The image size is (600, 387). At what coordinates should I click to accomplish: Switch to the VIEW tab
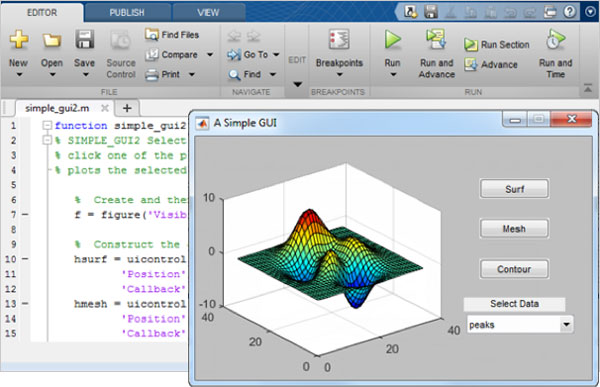point(208,13)
